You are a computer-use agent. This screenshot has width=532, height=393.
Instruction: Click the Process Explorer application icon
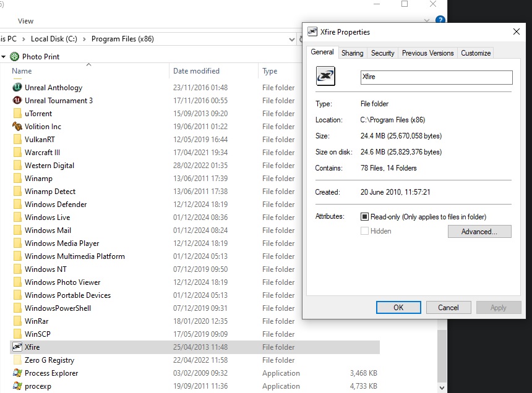[17, 373]
